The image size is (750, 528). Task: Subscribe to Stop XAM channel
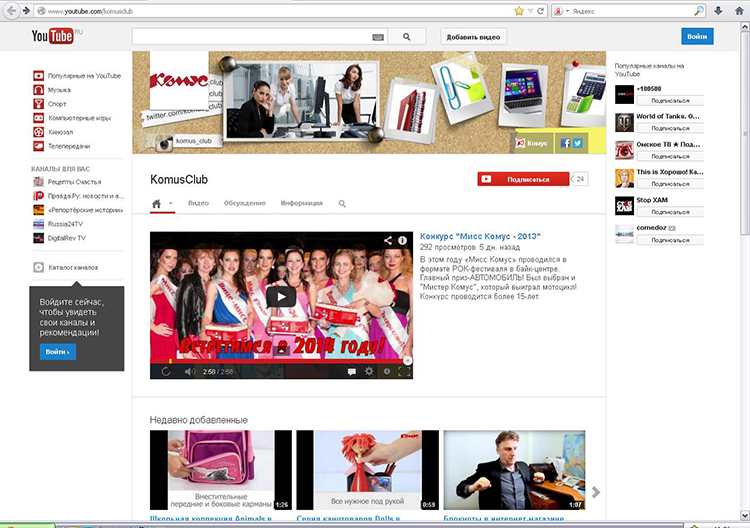[x=670, y=212]
